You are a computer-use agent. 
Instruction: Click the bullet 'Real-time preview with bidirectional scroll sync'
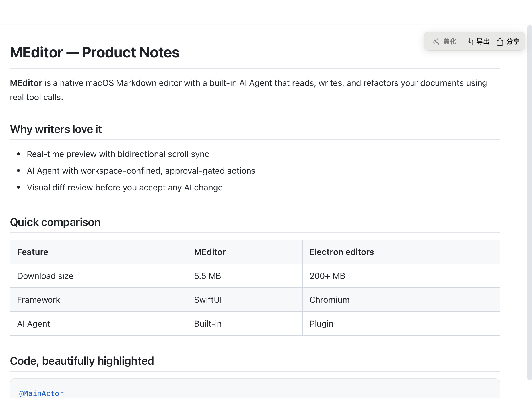tap(118, 154)
